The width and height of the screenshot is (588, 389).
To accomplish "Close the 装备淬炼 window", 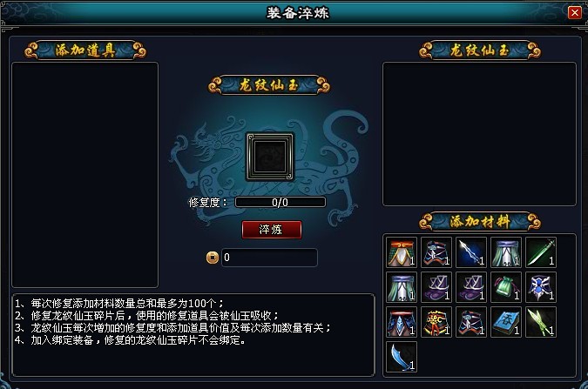I will tap(575, 13).
